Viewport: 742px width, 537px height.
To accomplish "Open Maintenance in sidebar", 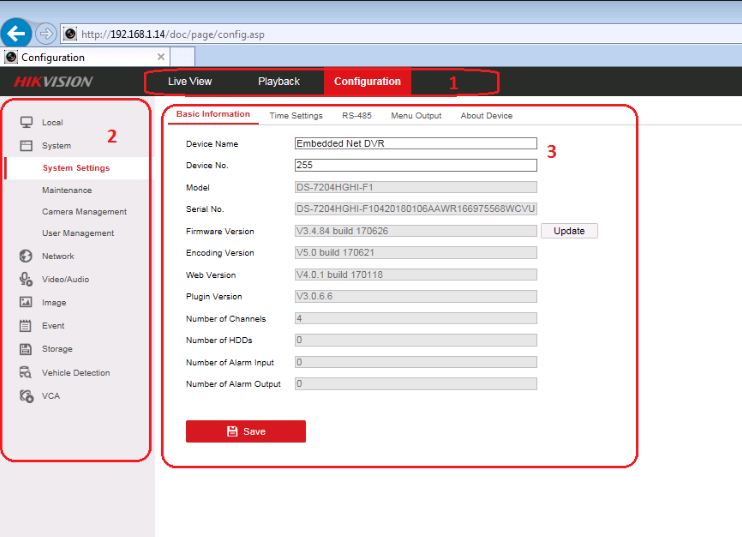I will coord(67,190).
